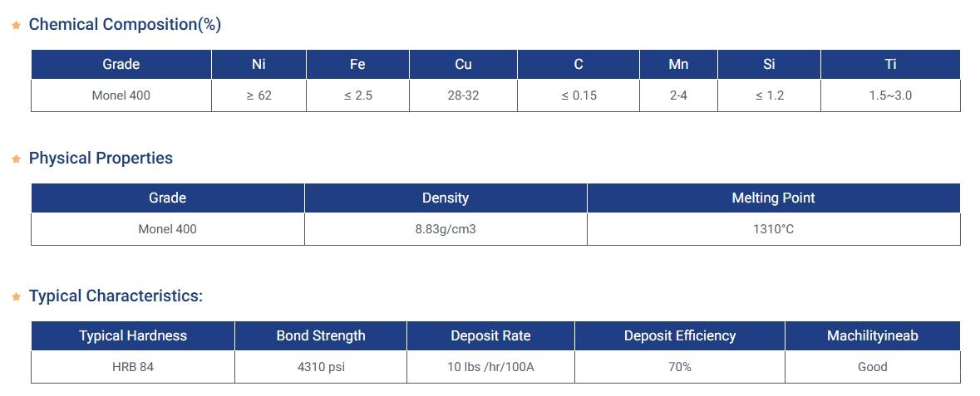Click the 8.83g/cm3 density value

coord(446,229)
